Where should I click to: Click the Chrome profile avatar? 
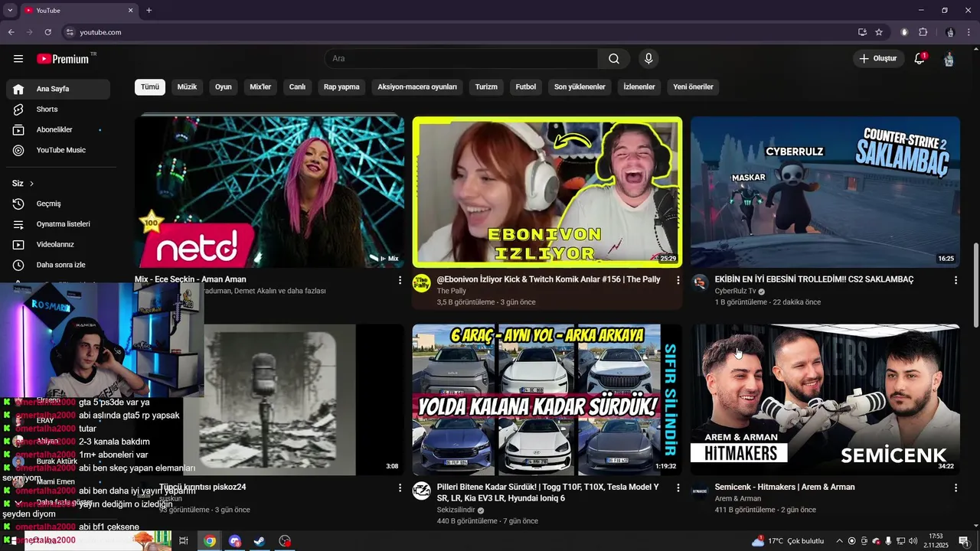coord(950,32)
